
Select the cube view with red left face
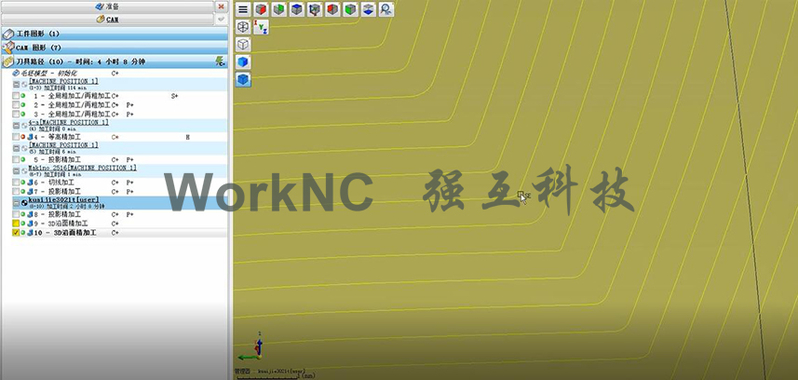point(333,9)
